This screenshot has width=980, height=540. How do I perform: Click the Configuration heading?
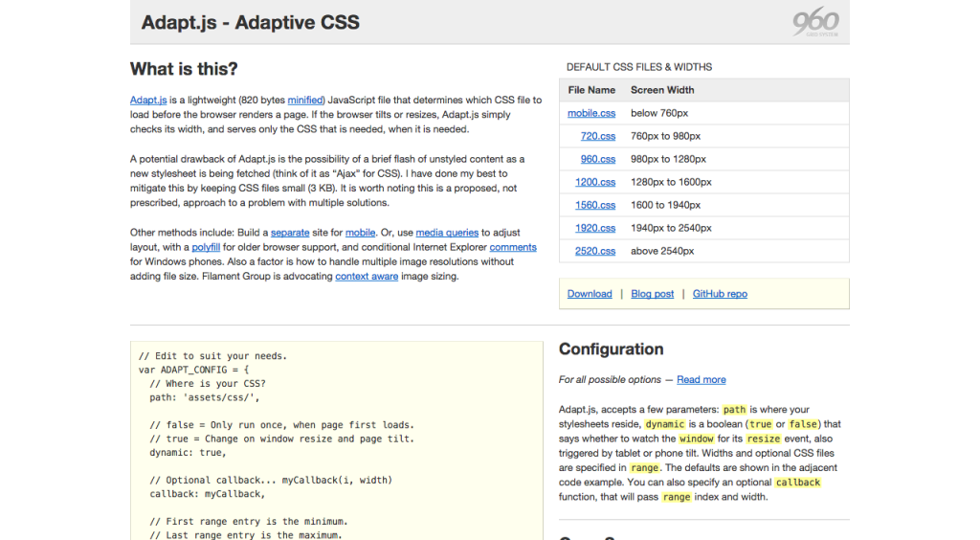[x=612, y=349]
